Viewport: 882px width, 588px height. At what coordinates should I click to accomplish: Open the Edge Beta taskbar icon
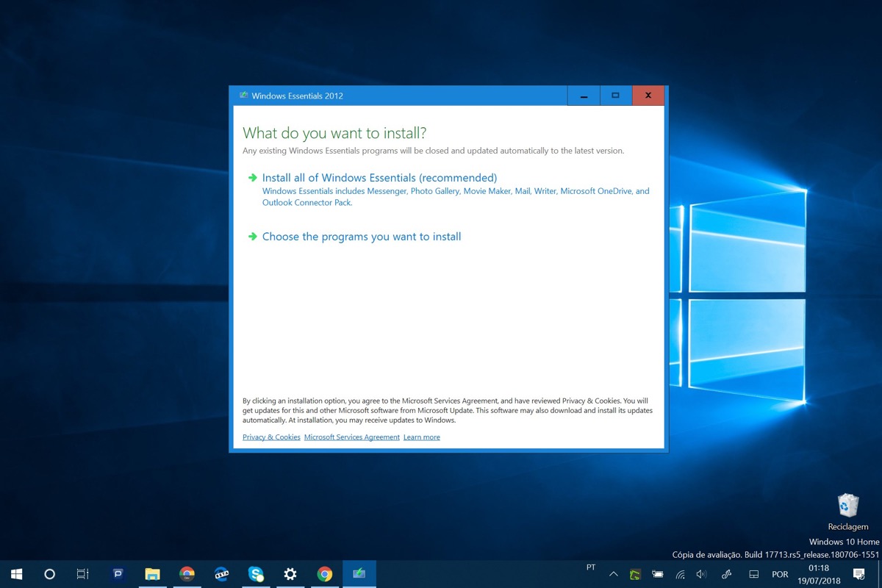click(221, 574)
